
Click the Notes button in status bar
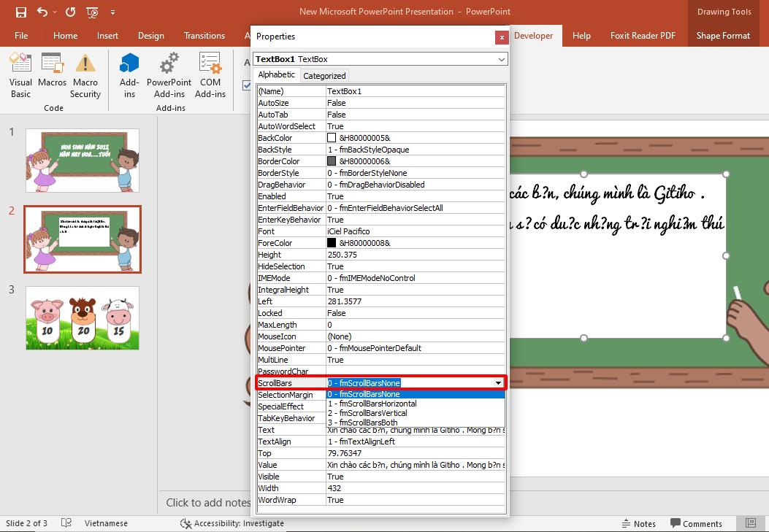tap(640, 523)
